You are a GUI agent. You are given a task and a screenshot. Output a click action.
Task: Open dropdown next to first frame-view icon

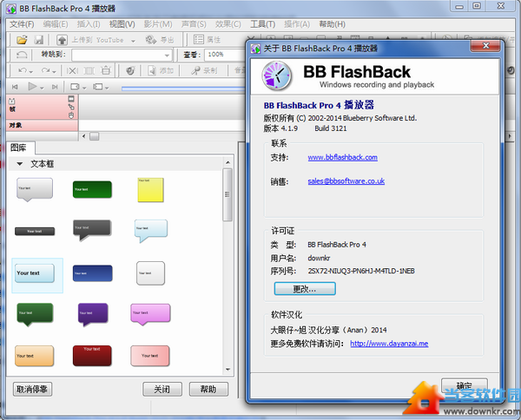(x=84, y=88)
